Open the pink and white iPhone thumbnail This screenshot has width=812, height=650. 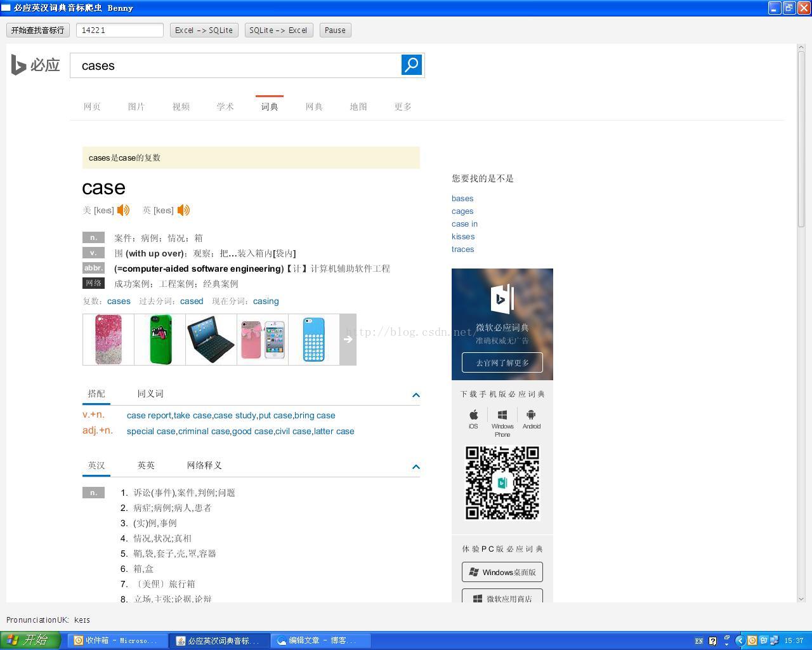pyautogui.click(x=263, y=340)
